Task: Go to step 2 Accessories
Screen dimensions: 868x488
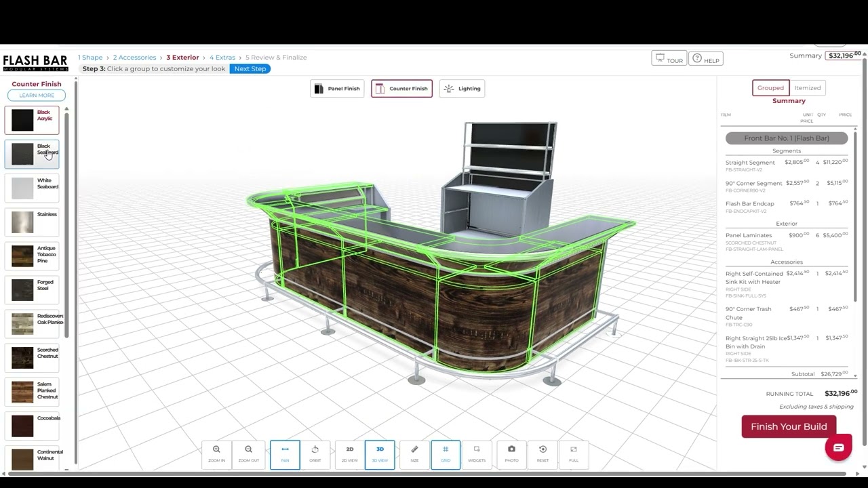Action: click(x=134, y=58)
